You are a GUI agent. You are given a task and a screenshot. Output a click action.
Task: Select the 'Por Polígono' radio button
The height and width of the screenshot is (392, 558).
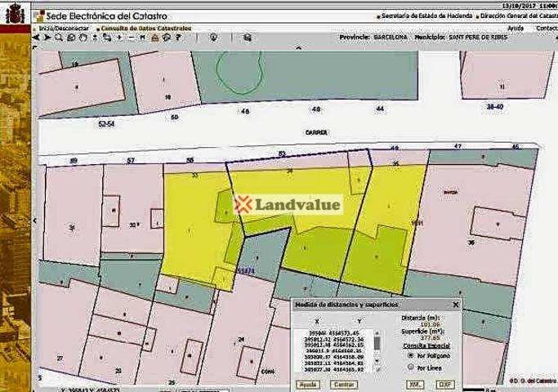coord(410,355)
